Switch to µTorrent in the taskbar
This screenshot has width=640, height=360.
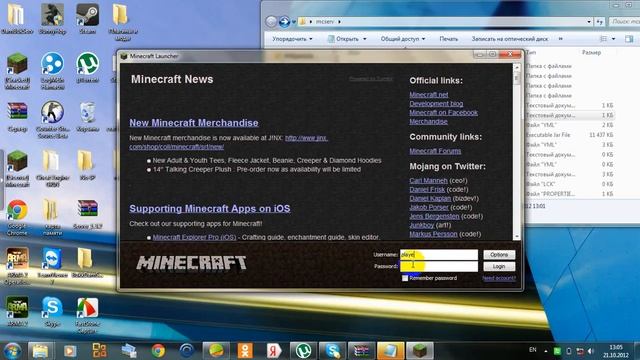pyautogui.click(x=303, y=351)
